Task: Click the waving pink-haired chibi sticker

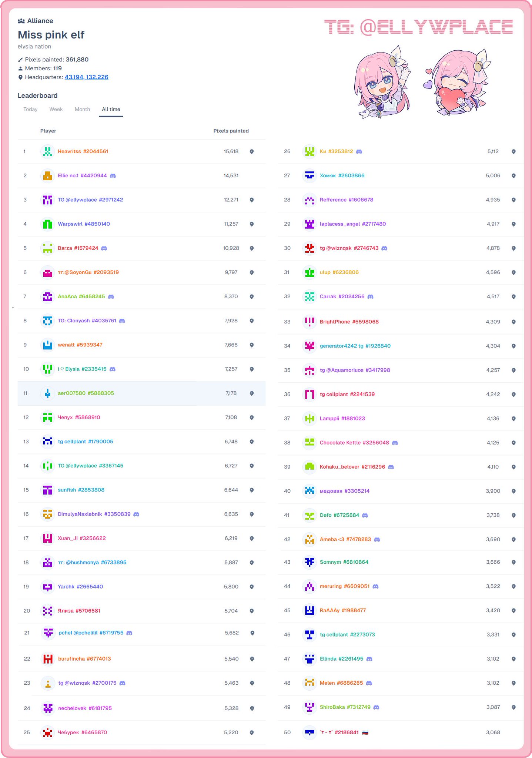Action: [383, 83]
